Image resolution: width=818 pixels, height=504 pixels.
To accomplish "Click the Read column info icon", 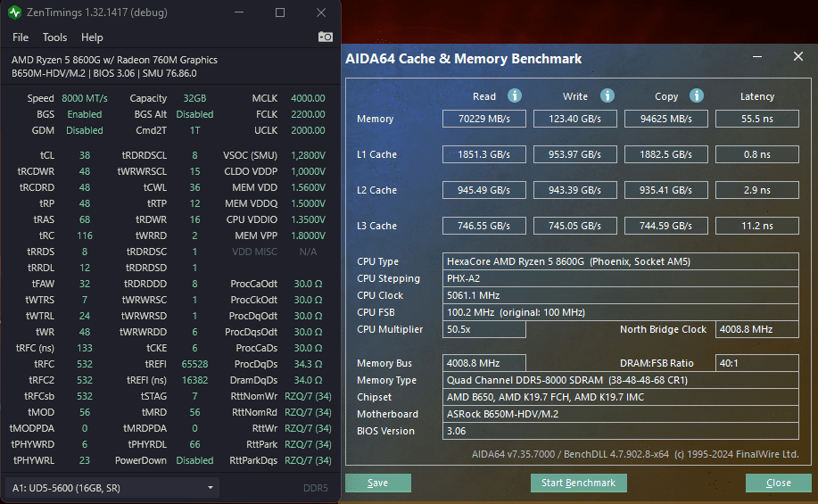I will (x=515, y=95).
